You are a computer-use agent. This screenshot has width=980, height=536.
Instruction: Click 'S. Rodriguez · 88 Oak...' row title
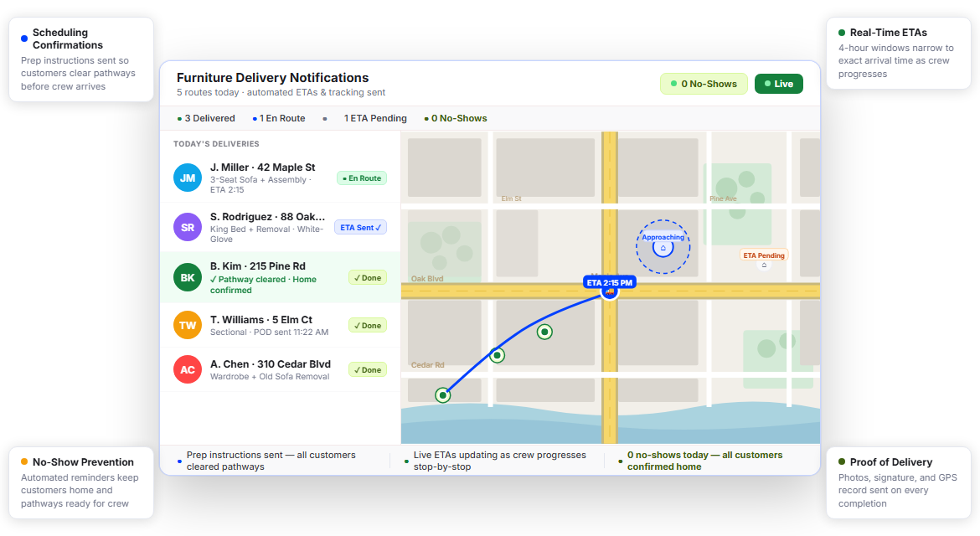267,217
